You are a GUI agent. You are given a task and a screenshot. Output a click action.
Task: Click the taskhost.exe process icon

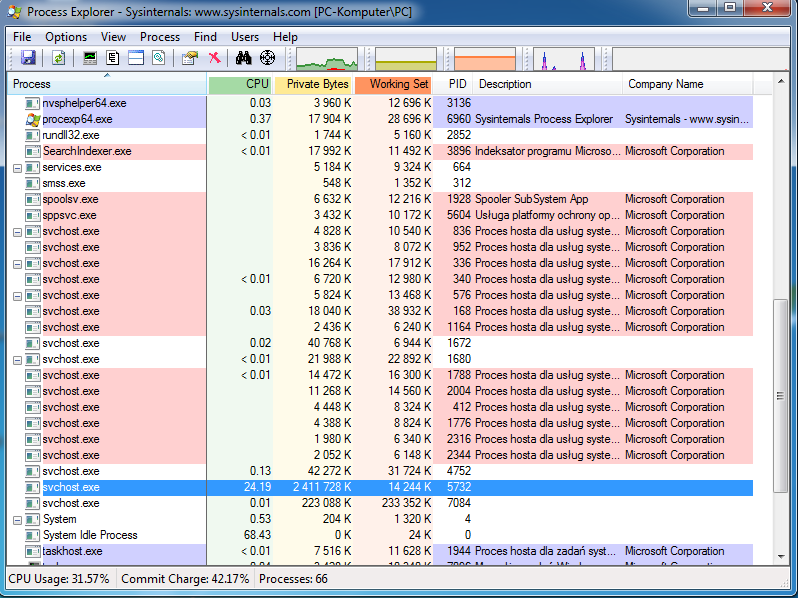pyautogui.click(x=33, y=551)
